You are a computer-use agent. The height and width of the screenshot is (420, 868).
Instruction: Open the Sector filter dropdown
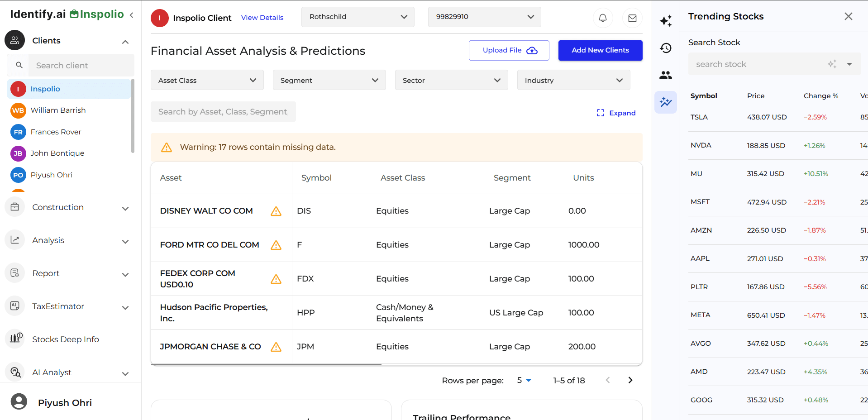[x=451, y=80]
